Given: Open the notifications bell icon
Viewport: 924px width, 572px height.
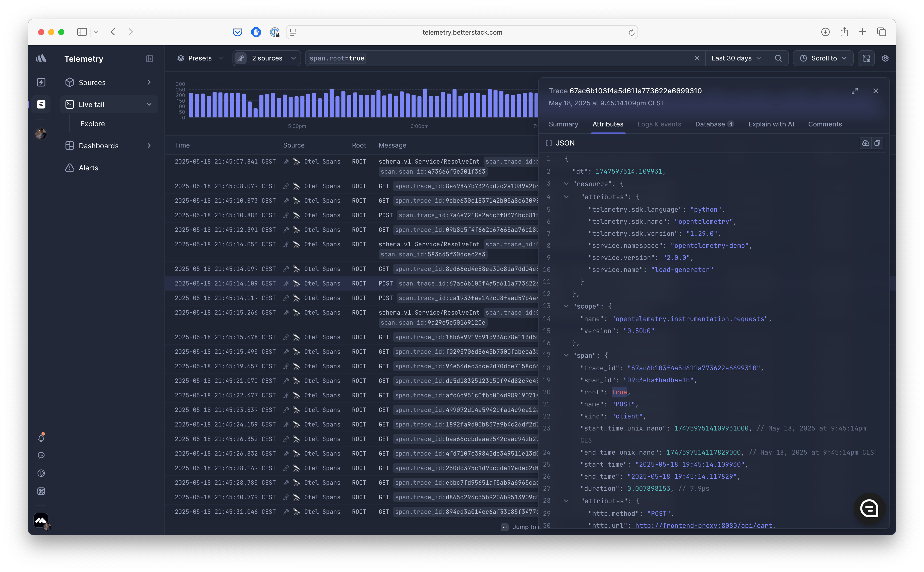Looking at the screenshot, I should coord(41,438).
